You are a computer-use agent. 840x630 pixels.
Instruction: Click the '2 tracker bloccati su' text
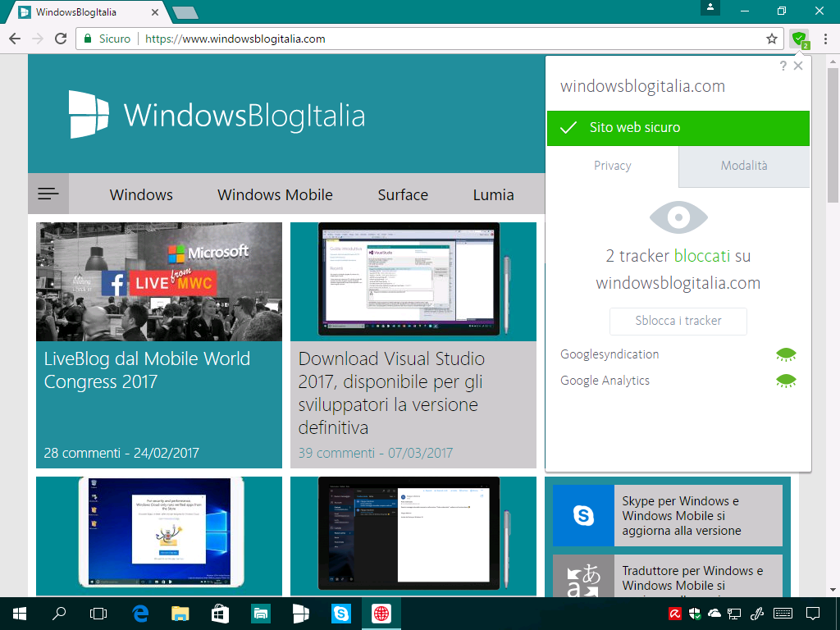pyautogui.click(x=678, y=256)
